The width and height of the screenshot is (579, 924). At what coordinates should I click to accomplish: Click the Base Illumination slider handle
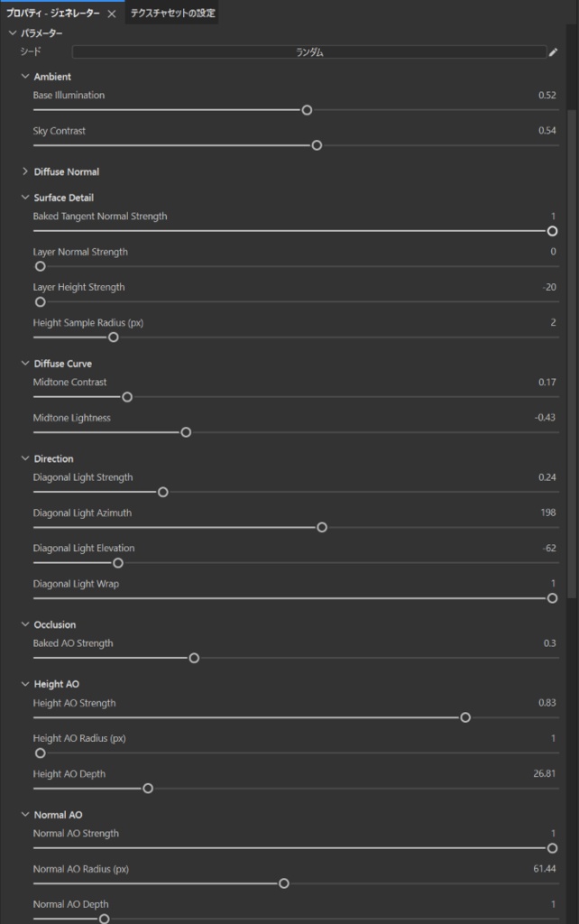pos(307,110)
